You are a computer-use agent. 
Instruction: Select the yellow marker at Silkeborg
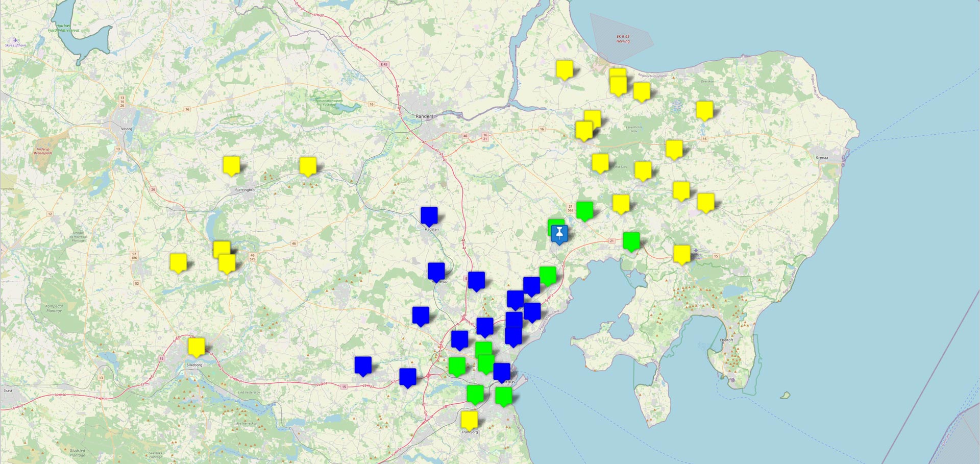point(197,347)
